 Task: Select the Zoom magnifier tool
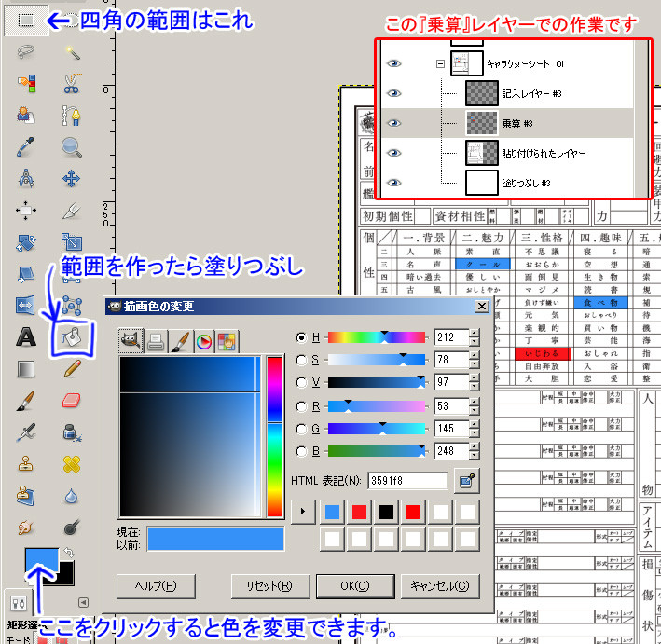coord(72,146)
